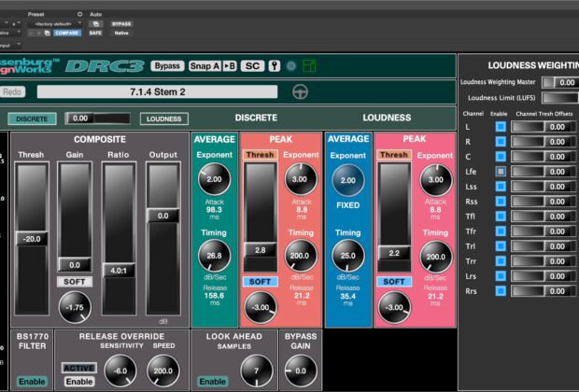This screenshot has width=579, height=392.
Task: Click the Loudness Average Exponent knob
Action: click(347, 180)
